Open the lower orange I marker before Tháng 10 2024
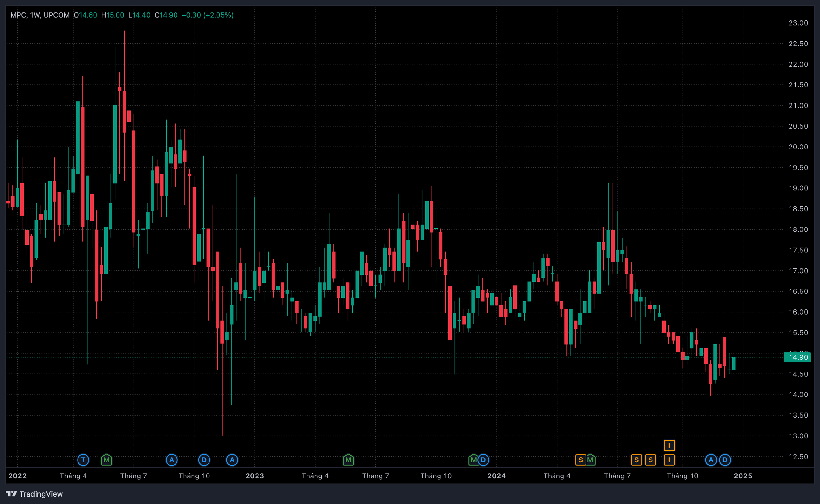This screenshot has width=820, height=504. 669,460
